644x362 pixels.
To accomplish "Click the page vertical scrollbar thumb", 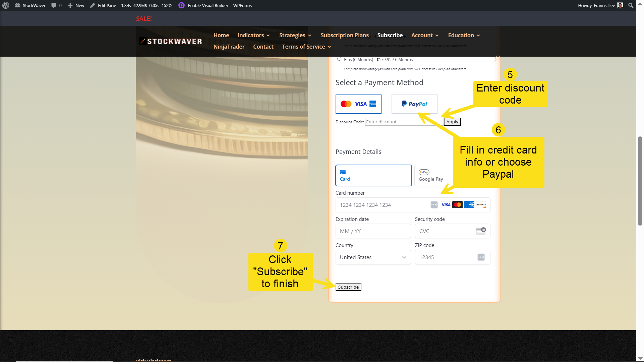I will (x=640, y=181).
